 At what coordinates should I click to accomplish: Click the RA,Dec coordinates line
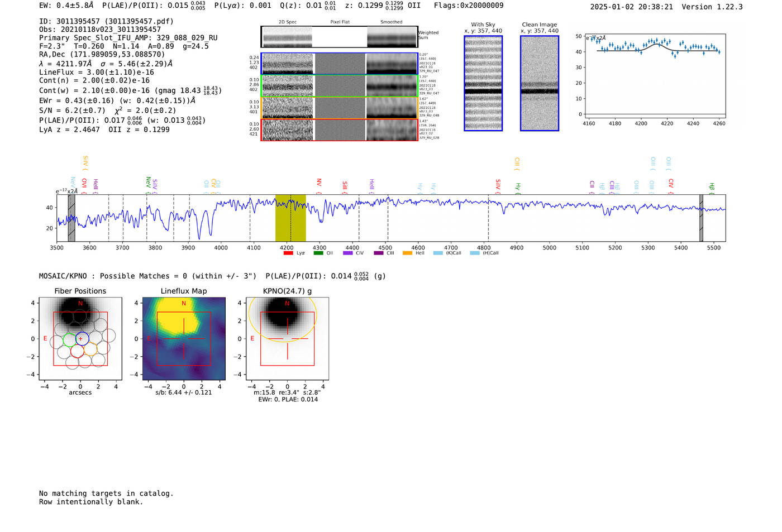pyautogui.click(x=102, y=54)
